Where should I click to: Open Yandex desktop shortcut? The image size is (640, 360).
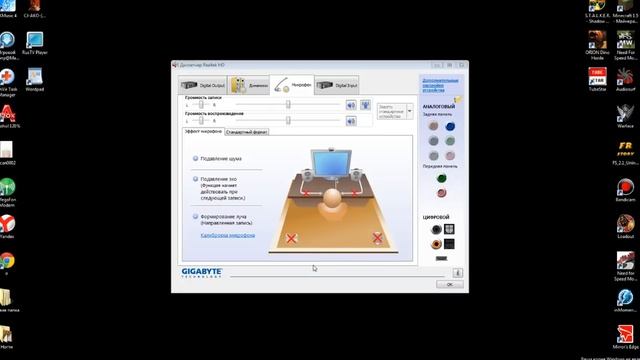pyautogui.click(x=7, y=227)
